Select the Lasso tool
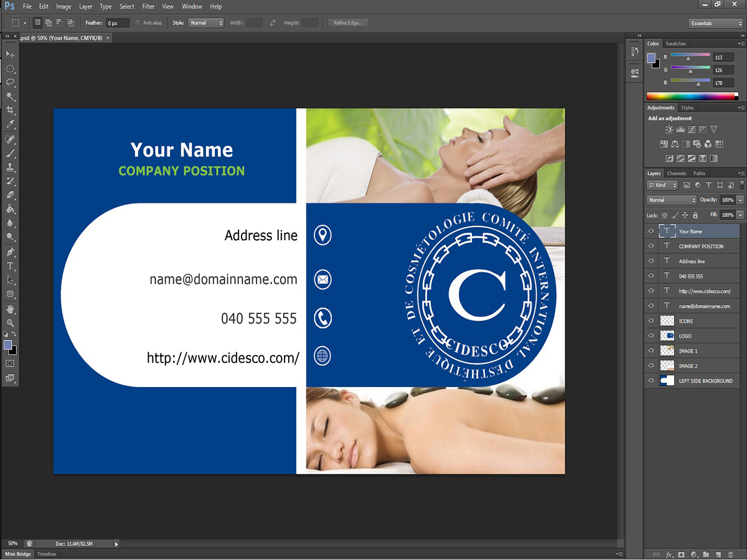This screenshot has width=747, height=560. (x=10, y=82)
